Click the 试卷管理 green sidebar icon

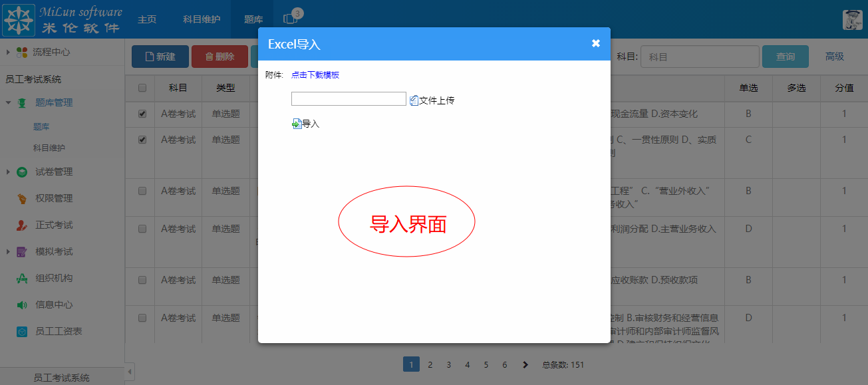click(x=23, y=171)
